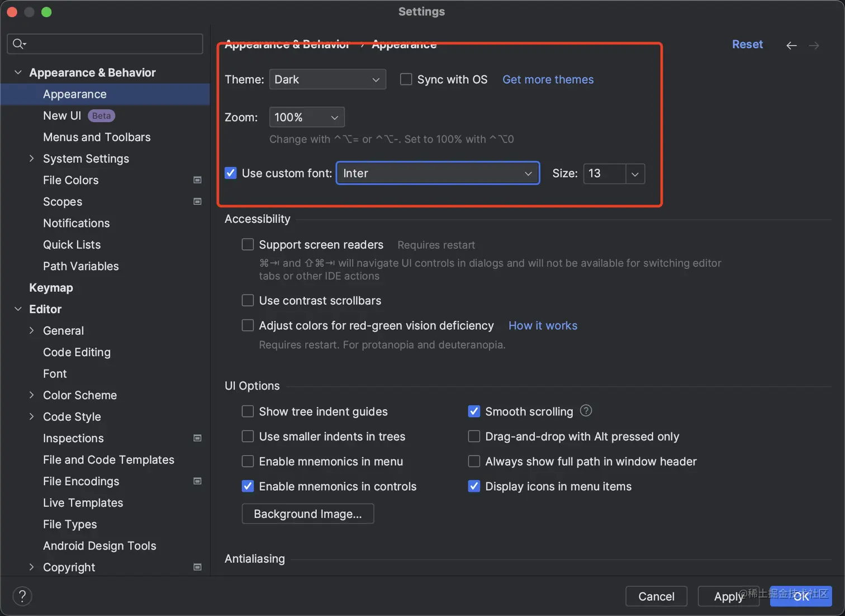The width and height of the screenshot is (845, 616).
Task: Click the Apply button
Action: pos(729,596)
